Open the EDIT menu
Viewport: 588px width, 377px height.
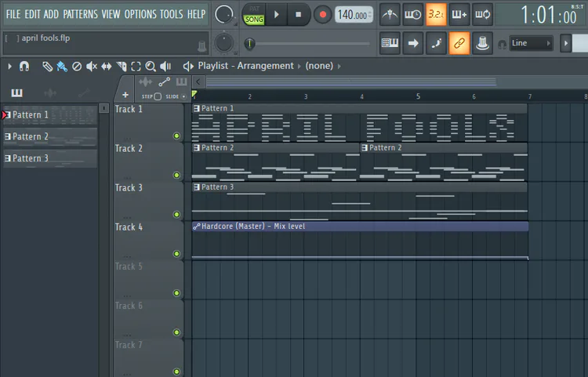[x=32, y=14]
